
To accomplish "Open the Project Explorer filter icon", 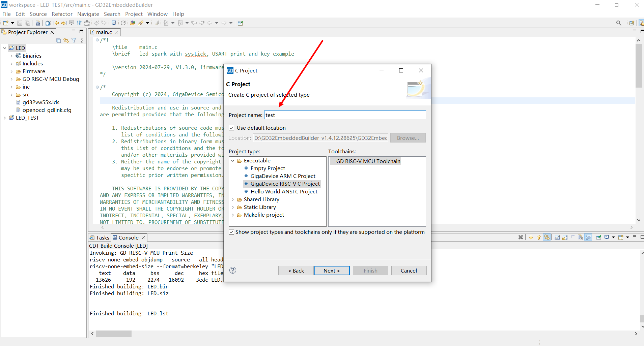I will (74, 40).
